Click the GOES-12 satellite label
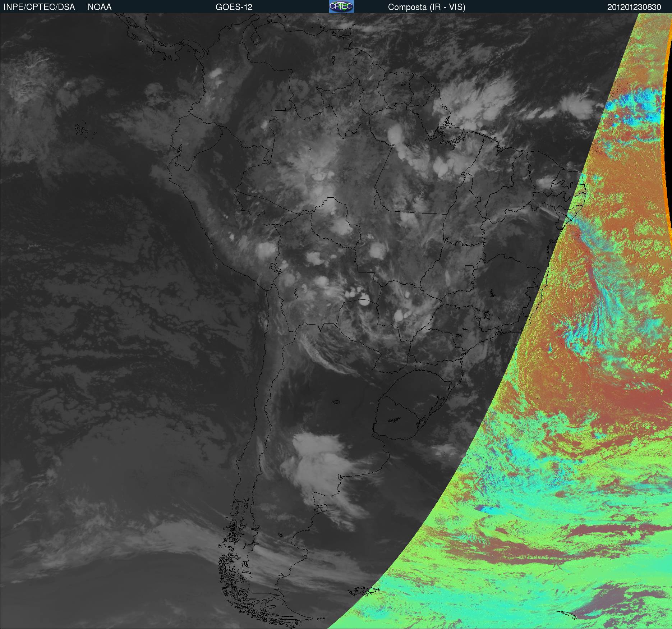Screen dimensions: 672x629 234,7
